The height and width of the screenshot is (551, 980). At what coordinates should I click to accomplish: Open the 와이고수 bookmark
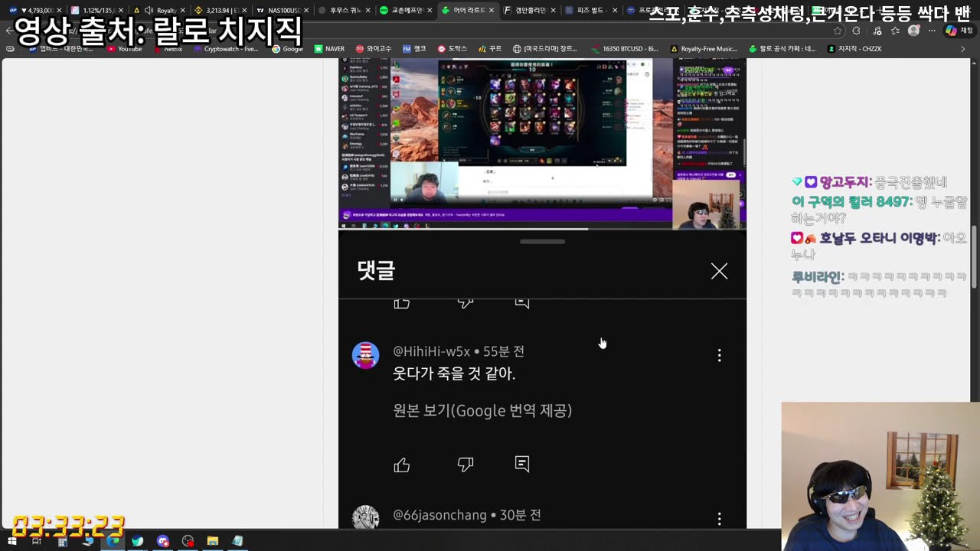[373, 48]
